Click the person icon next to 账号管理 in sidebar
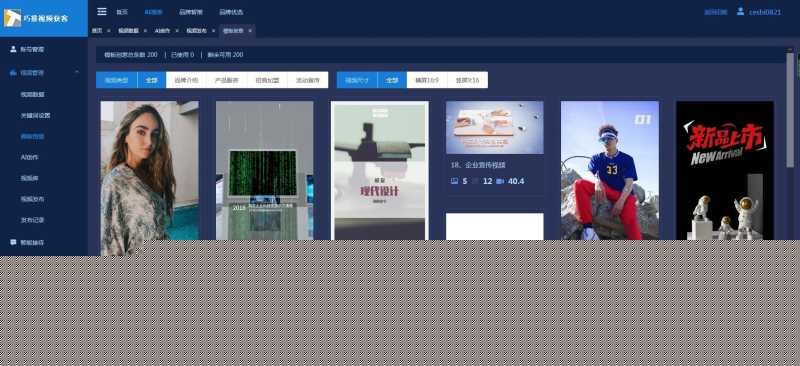The image size is (800, 366). pyautogui.click(x=13, y=50)
